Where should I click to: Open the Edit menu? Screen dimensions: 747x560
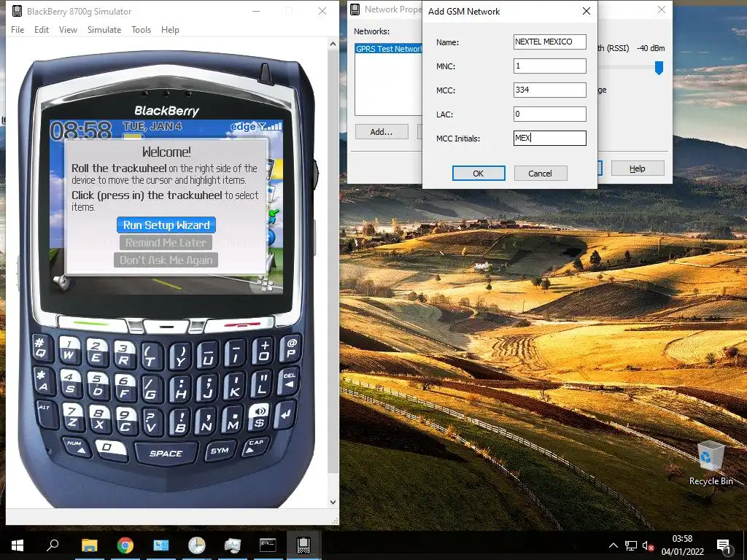click(42, 29)
